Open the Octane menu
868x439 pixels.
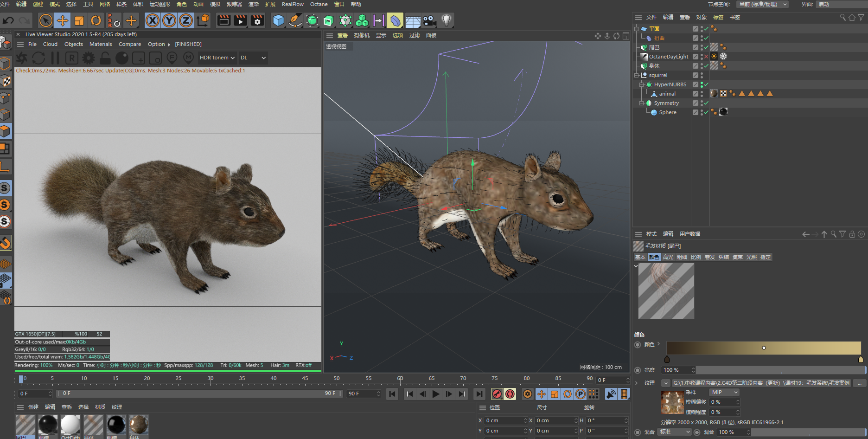[319, 4]
